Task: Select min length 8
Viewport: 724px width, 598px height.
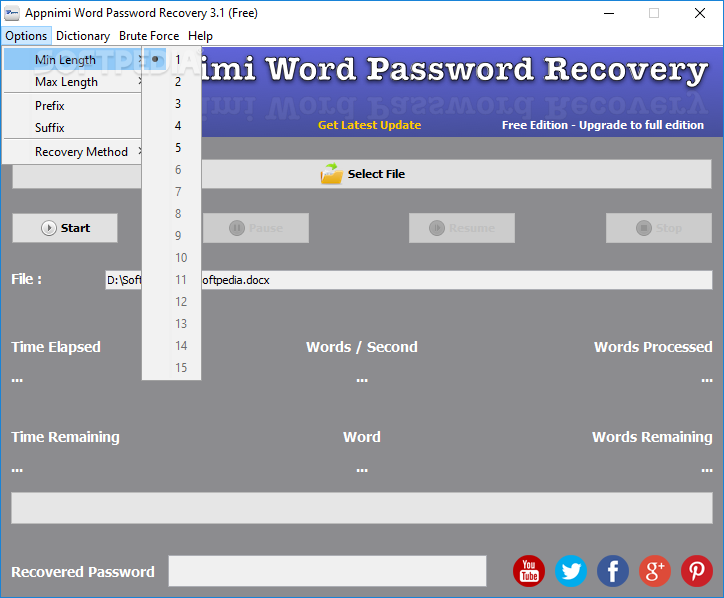Action: coord(171,214)
